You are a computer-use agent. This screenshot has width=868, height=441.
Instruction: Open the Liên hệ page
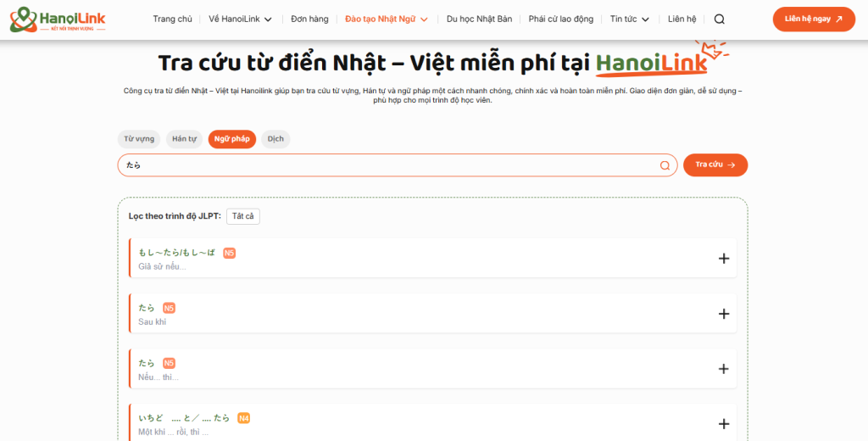[x=682, y=19]
